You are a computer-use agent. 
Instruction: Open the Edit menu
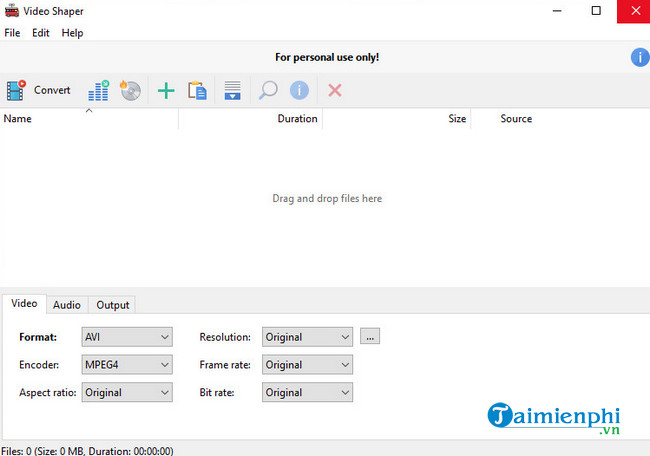pos(41,33)
